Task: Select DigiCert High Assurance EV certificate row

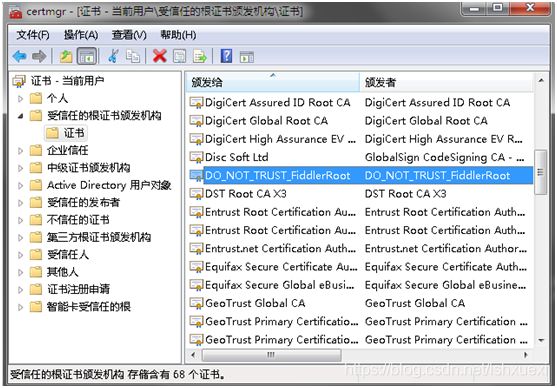Action: [360, 139]
